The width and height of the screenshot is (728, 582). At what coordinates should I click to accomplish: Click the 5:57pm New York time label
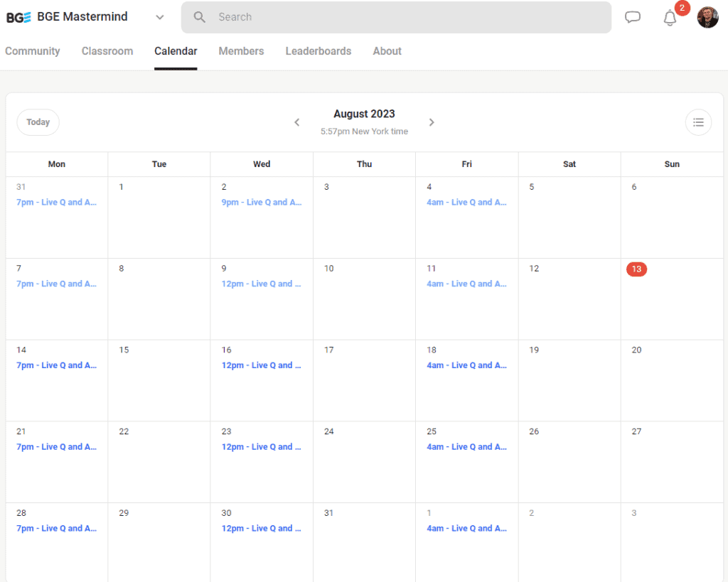pos(364,131)
